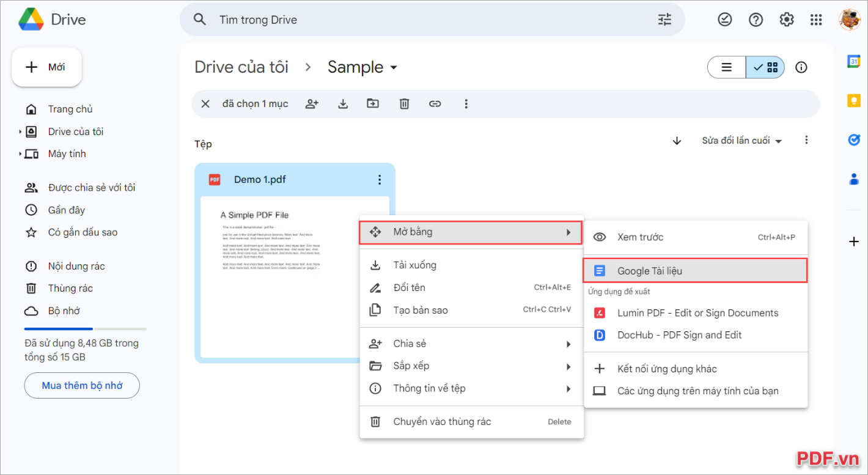Open the account profile avatar
Viewport: 868px width, 475px height.
coord(849,20)
